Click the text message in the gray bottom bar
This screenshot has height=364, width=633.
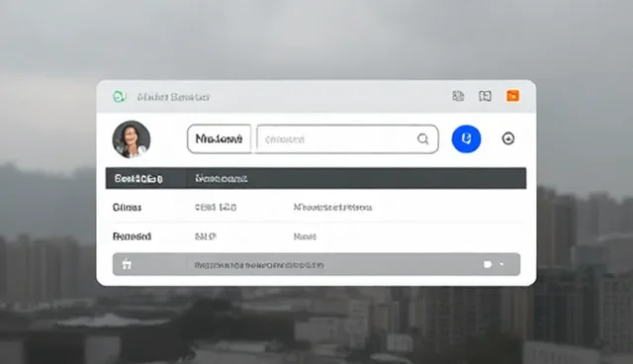[259, 265]
